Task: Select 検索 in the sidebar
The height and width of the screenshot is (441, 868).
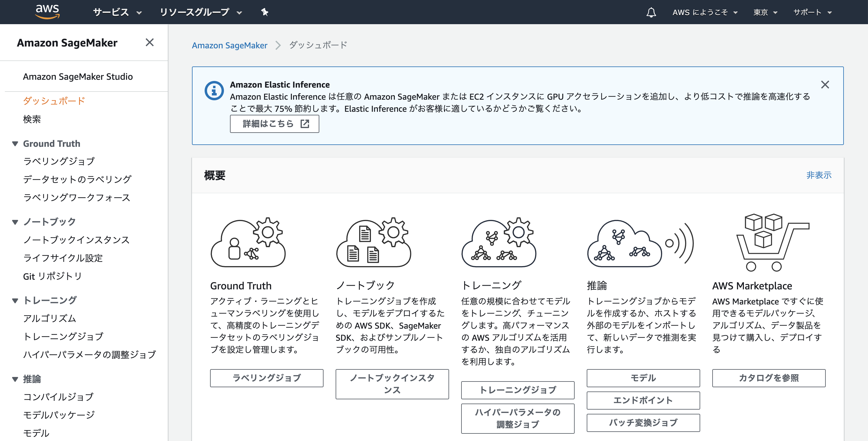Action: pos(32,119)
